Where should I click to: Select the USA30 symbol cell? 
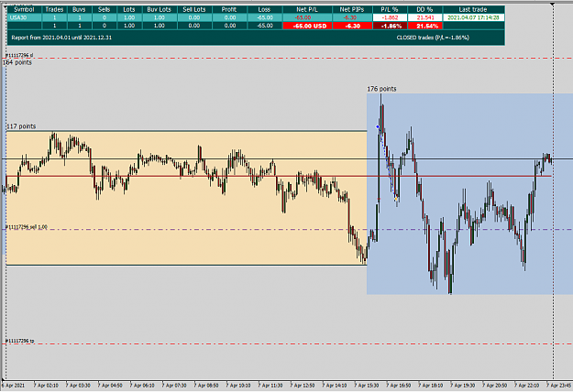[x=25, y=17]
